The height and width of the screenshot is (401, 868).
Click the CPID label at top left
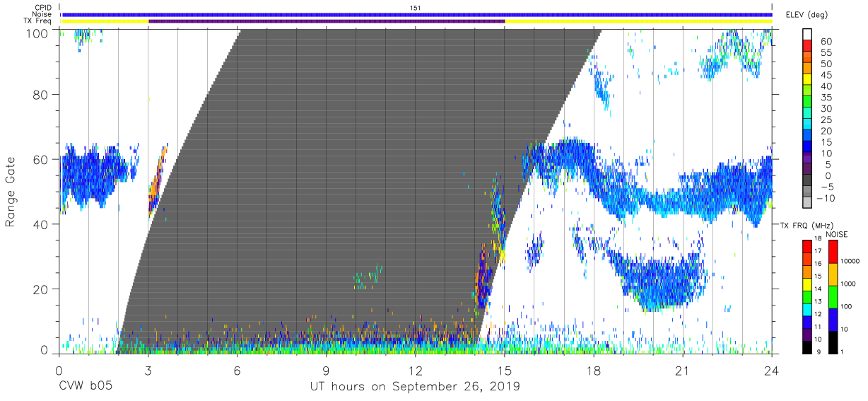(x=44, y=7)
